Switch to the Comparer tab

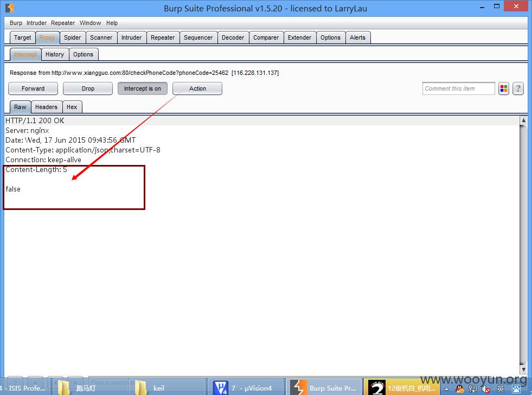click(x=266, y=37)
